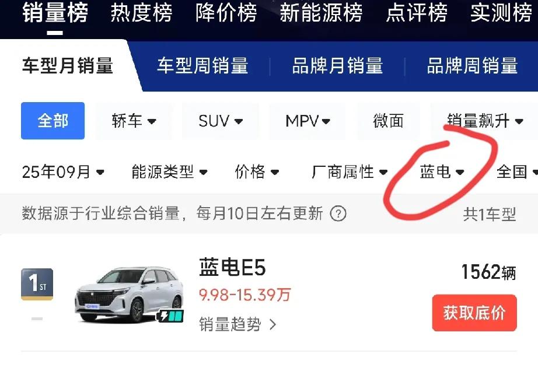Open the 蓝电 brand dropdown

click(x=442, y=172)
